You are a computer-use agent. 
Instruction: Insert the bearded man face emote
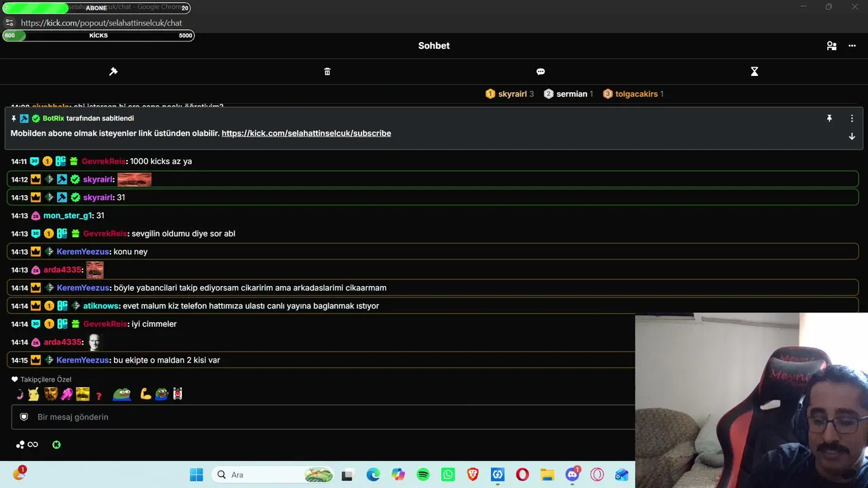click(x=51, y=394)
